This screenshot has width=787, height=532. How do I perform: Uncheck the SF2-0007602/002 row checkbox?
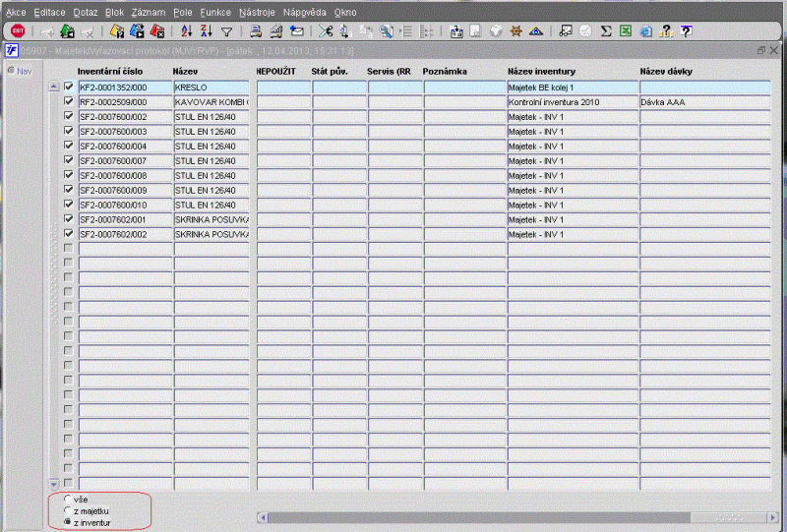coord(69,234)
